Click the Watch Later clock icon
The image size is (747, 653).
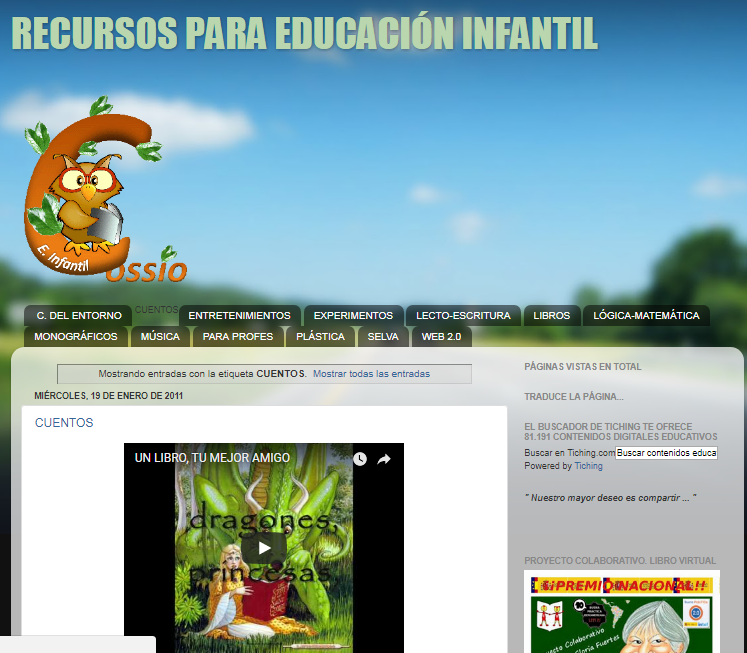click(x=359, y=459)
